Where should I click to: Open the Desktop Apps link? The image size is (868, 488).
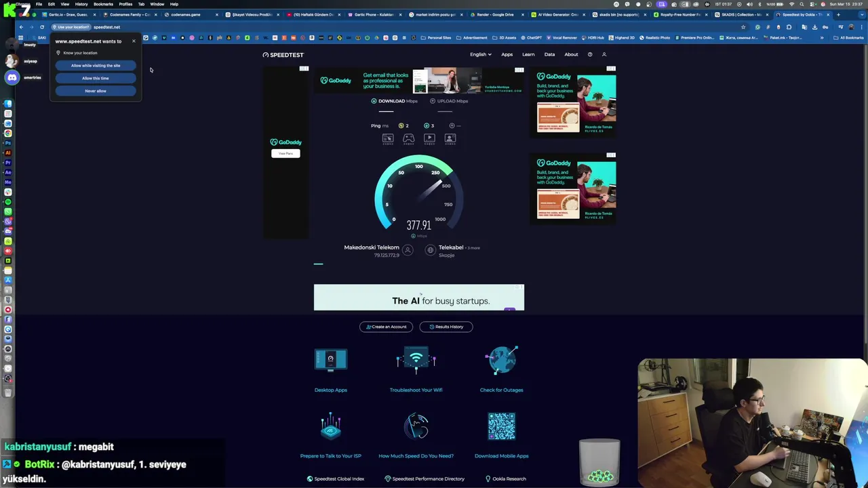point(330,390)
